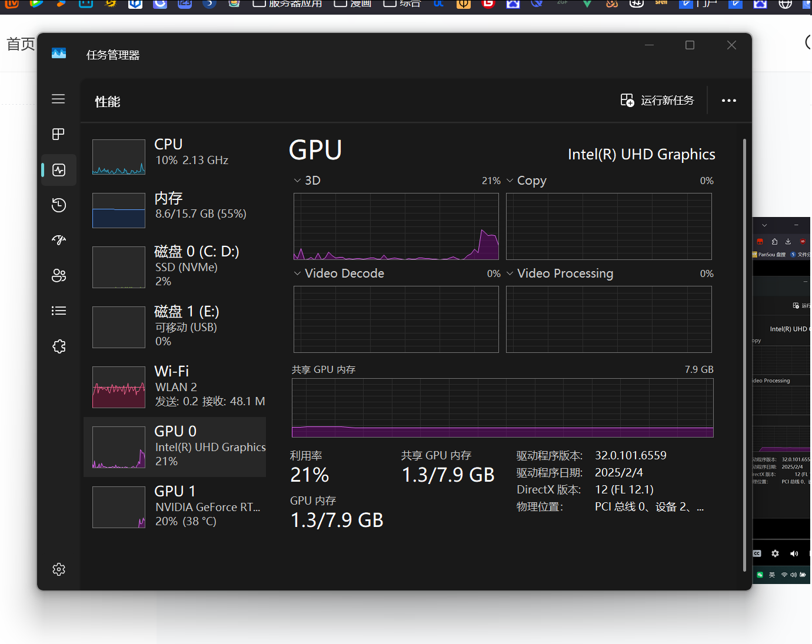Click the red shield extension icon right of downloads
Viewport: 812px width, 644px height.
(803, 241)
